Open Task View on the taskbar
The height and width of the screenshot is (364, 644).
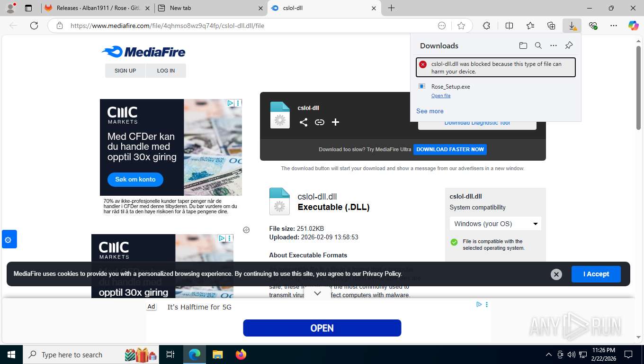[x=170, y=355]
